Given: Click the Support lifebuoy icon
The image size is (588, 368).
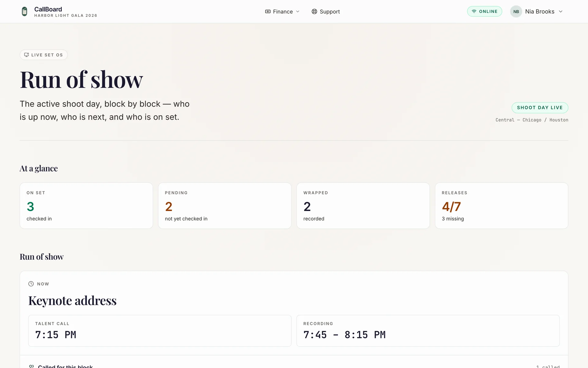Looking at the screenshot, I should (x=314, y=12).
